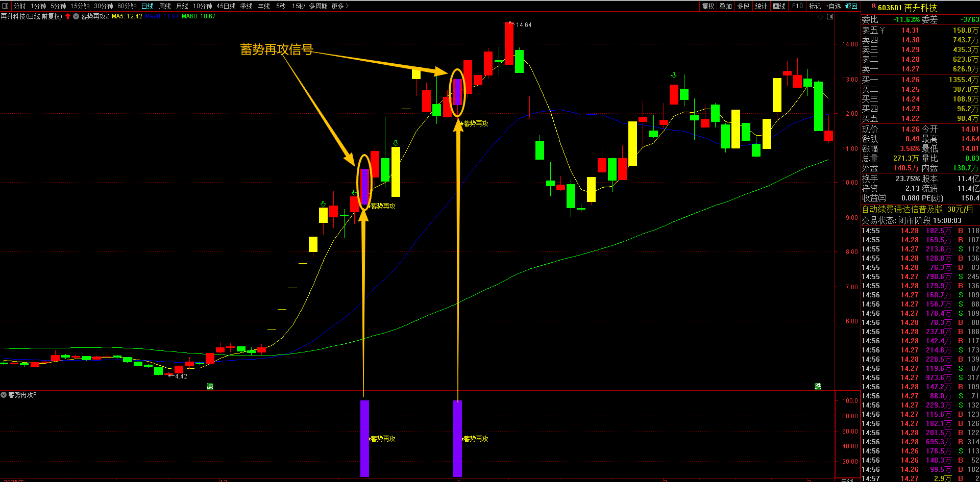This screenshot has width=980, height=482.
Task: Click the 14:57 last trade tick row
Action: point(920,478)
